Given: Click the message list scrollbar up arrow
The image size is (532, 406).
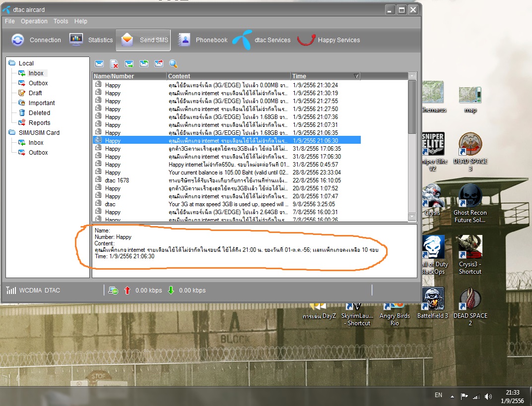Looking at the screenshot, I should [x=412, y=76].
